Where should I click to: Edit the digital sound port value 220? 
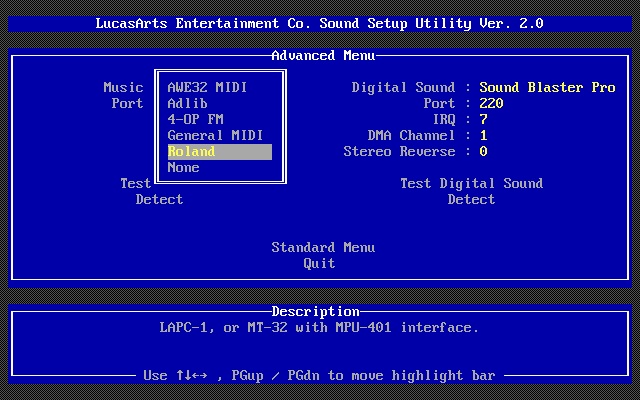click(x=491, y=103)
